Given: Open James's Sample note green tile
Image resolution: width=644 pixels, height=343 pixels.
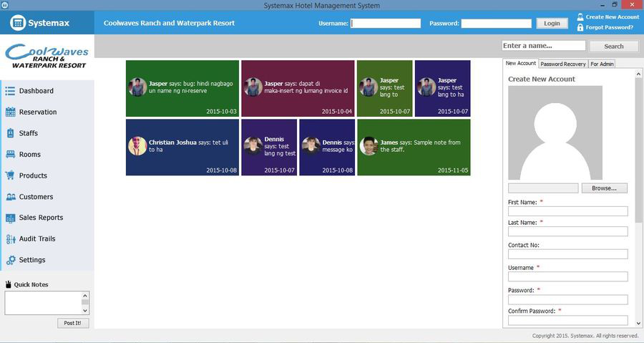Looking at the screenshot, I should [x=414, y=147].
